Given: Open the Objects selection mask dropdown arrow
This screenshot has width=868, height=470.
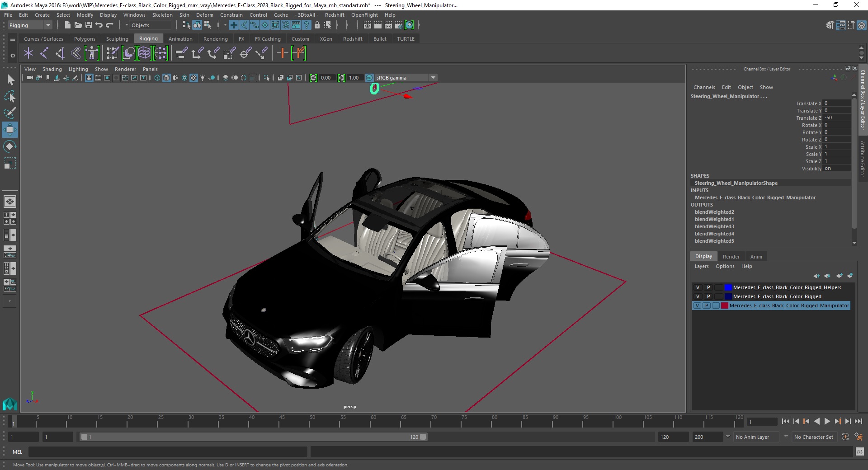Looking at the screenshot, I should 127,25.
